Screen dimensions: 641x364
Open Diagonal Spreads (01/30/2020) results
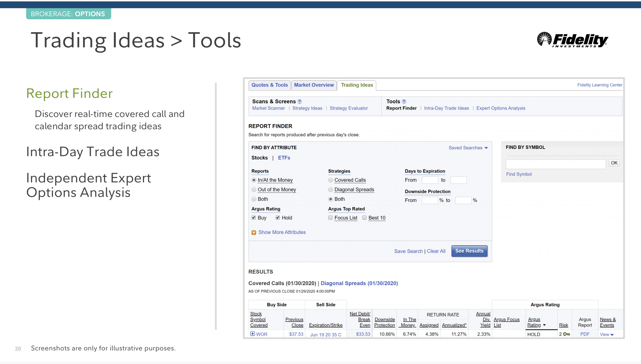359,283
